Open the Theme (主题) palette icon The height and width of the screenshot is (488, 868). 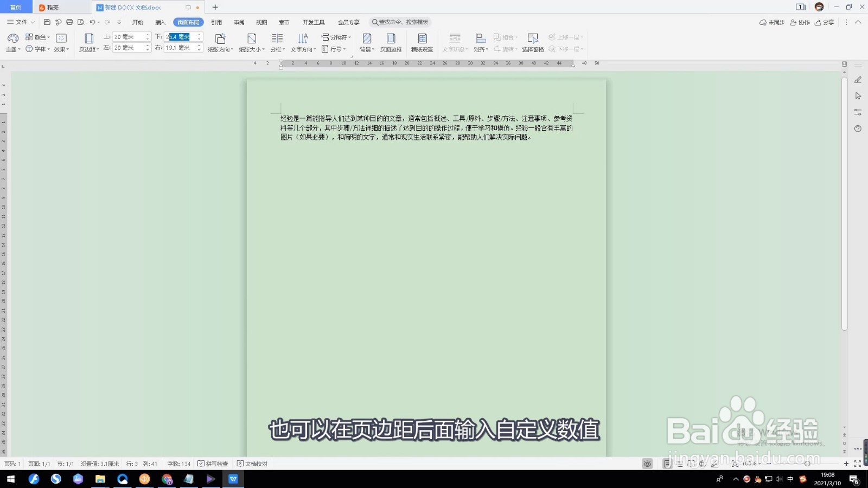(13, 38)
